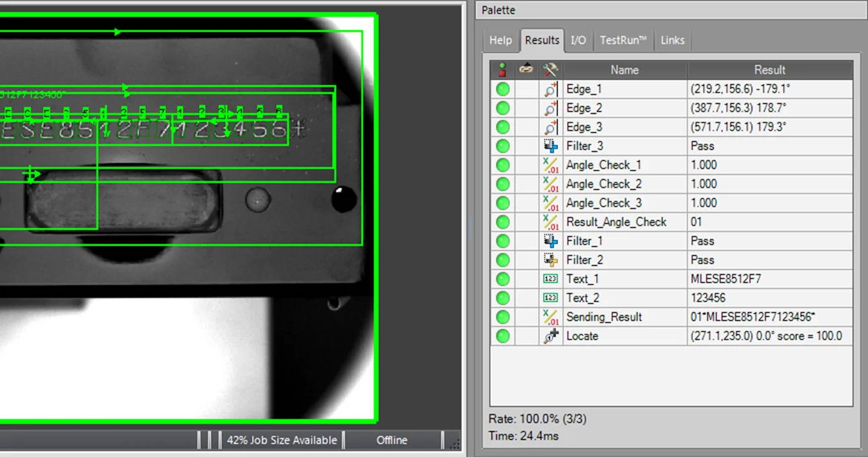Click the link column header icon
Screen dimensions: 868x457
click(x=526, y=69)
